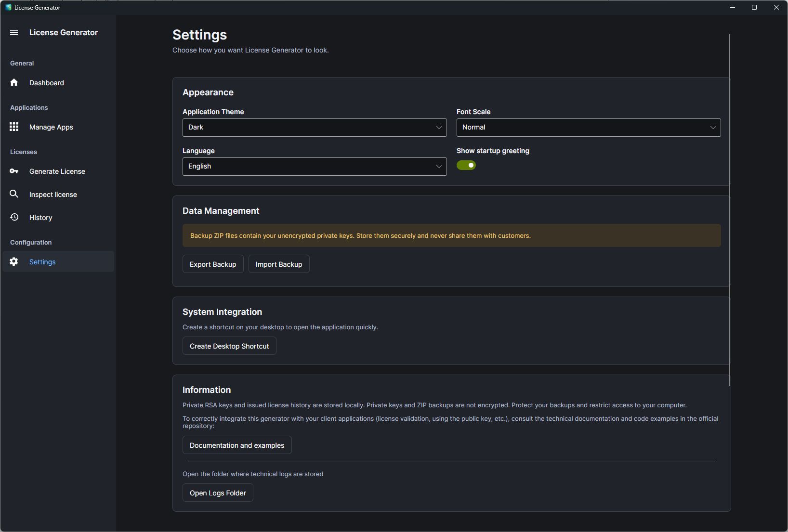Click the Generate License key icon

[14, 171]
